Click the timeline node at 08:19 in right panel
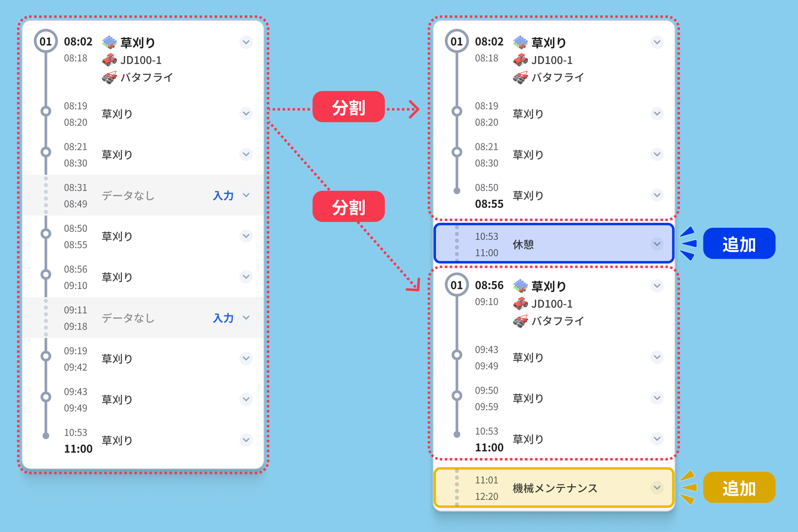Image resolution: width=798 pixels, height=532 pixels. pyautogui.click(x=457, y=111)
